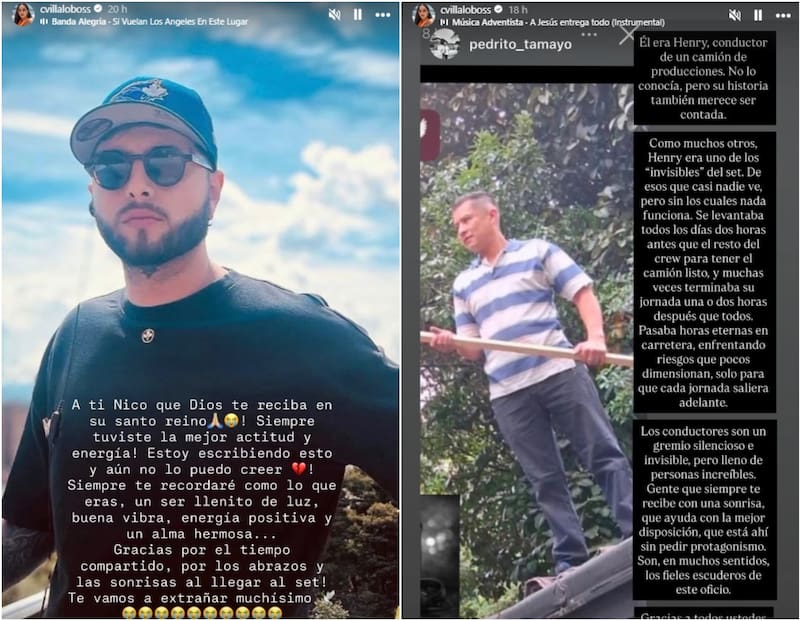Viewport: 800px width, 621px height.
Task: Click audio bars icon beside Banda Alegría
Action: (44, 21)
